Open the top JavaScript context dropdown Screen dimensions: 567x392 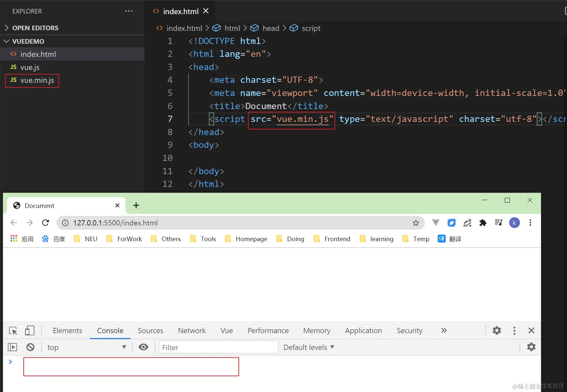click(86, 347)
